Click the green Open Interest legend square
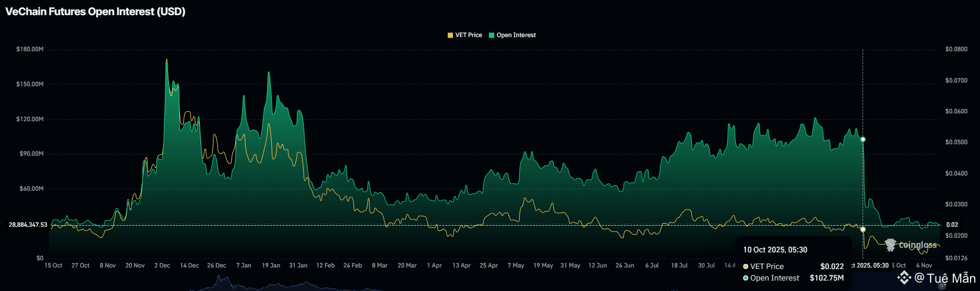 click(x=492, y=36)
